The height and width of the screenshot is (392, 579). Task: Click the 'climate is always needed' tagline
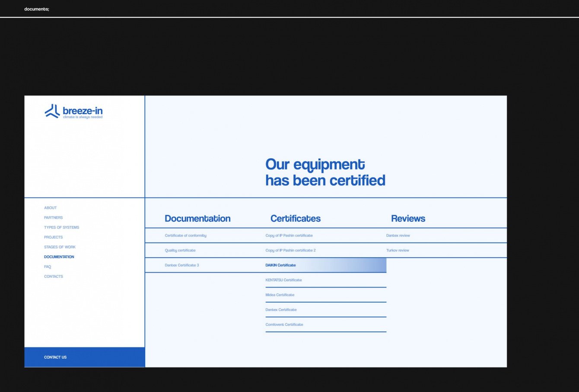[83, 117]
